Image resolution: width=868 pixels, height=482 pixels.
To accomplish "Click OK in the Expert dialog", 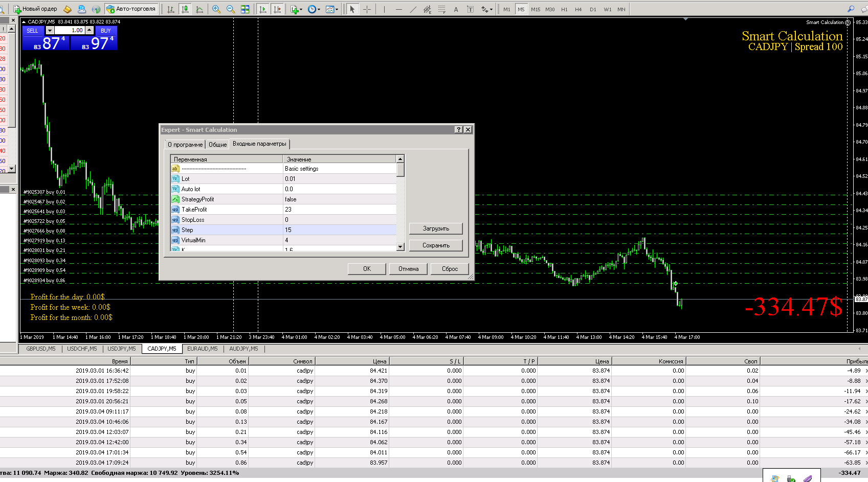I will [x=367, y=269].
